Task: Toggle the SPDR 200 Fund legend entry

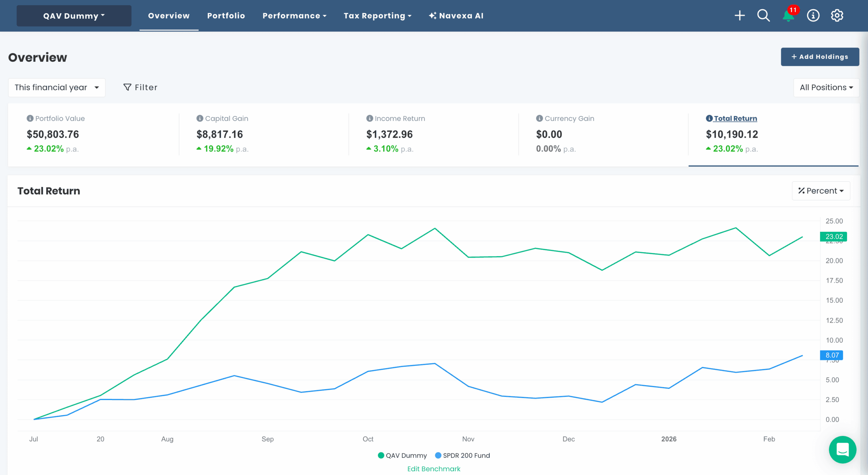Action: click(462, 455)
